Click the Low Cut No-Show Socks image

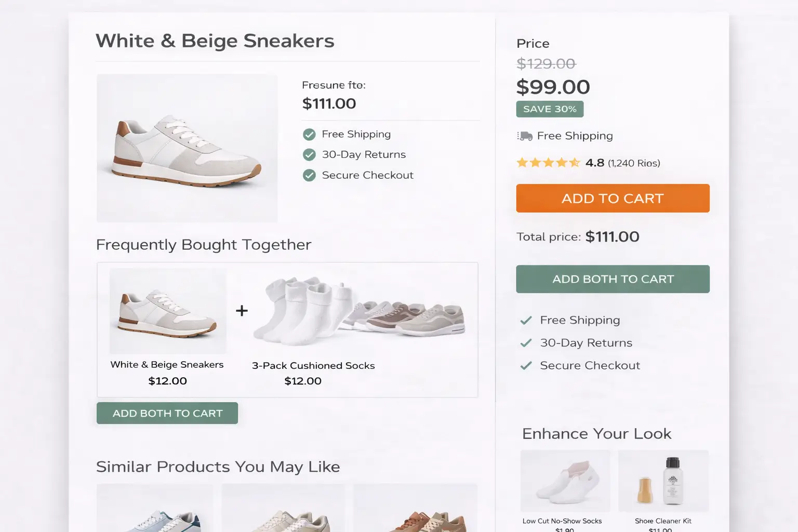(565, 481)
